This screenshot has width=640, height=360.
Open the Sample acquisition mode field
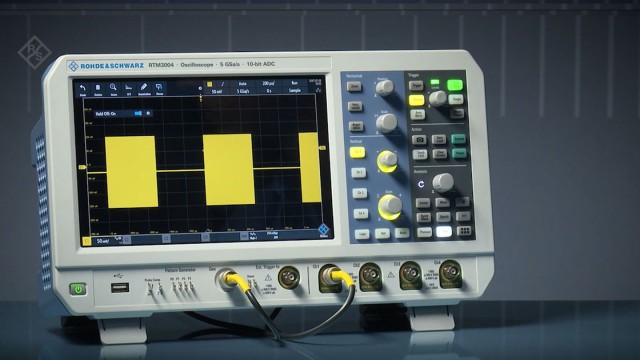click(295, 90)
